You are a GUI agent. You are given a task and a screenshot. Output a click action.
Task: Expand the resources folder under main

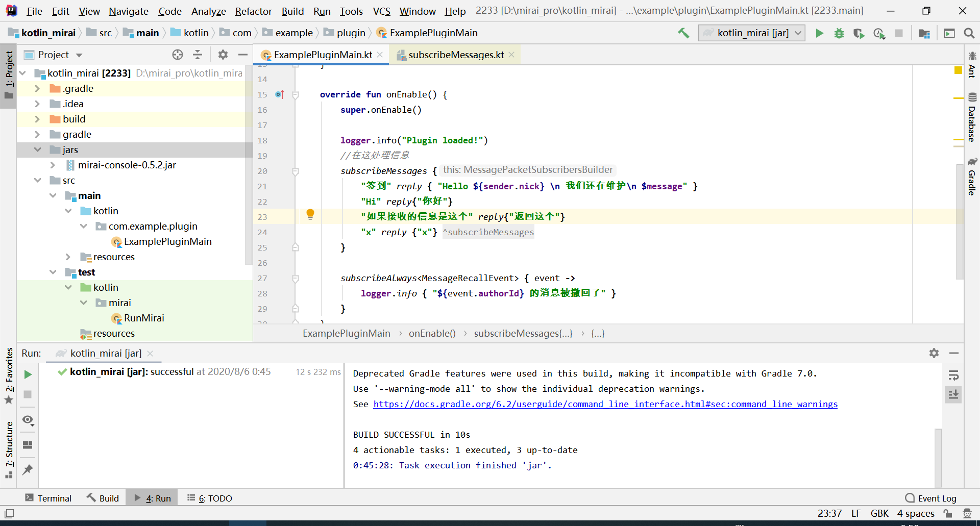68,257
